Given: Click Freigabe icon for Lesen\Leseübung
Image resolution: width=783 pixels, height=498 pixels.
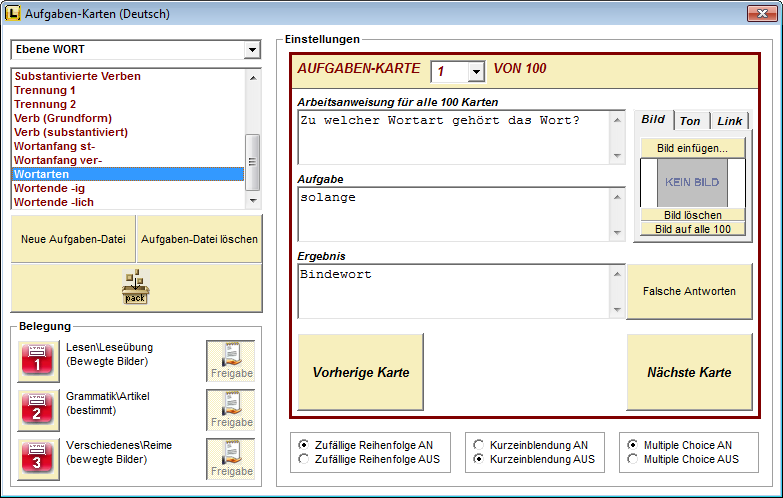Looking at the screenshot, I should point(231,361).
